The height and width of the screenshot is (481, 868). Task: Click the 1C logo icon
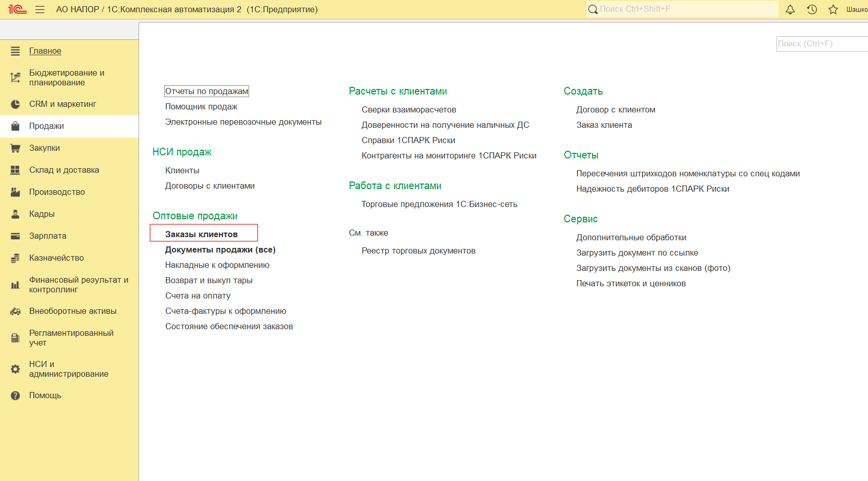[x=17, y=9]
